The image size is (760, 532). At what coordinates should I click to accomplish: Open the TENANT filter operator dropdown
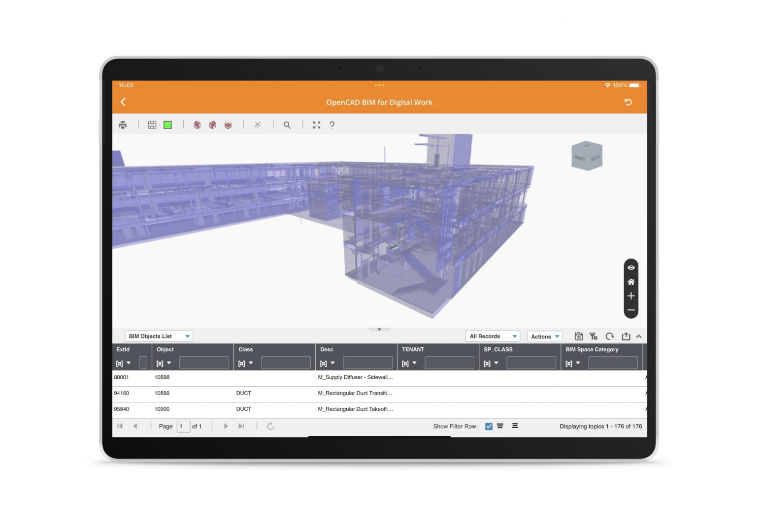[x=409, y=364]
